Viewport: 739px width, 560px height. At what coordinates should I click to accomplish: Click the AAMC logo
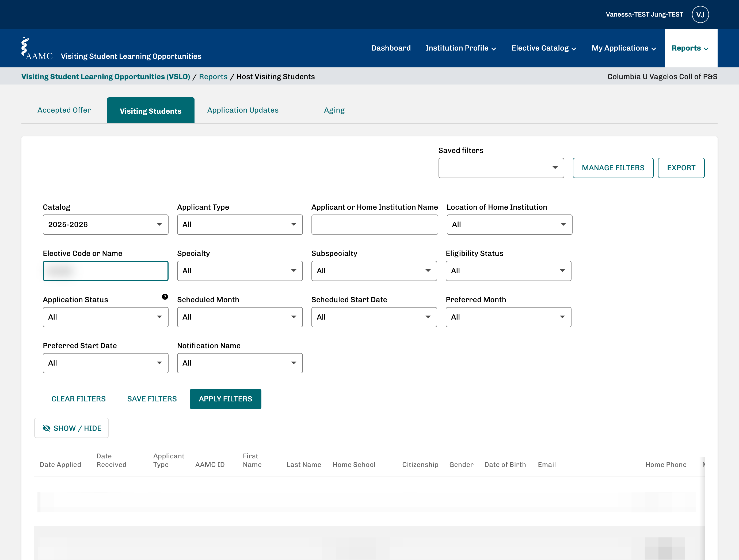pos(37,48)
